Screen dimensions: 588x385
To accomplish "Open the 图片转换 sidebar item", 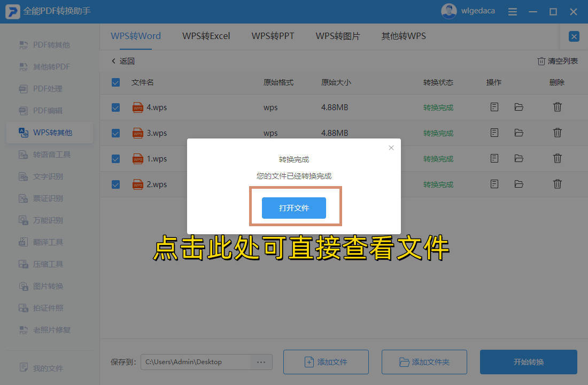I will (x=41, y=286).
